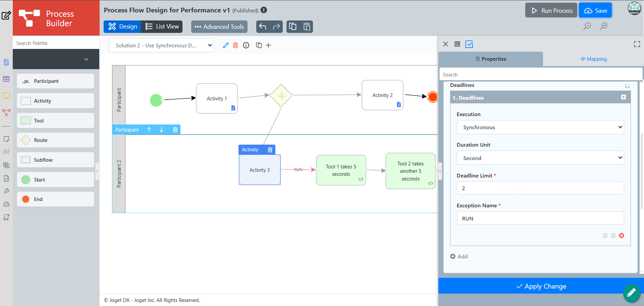Click the pencil icon to edit process

(x=226, y=45)
